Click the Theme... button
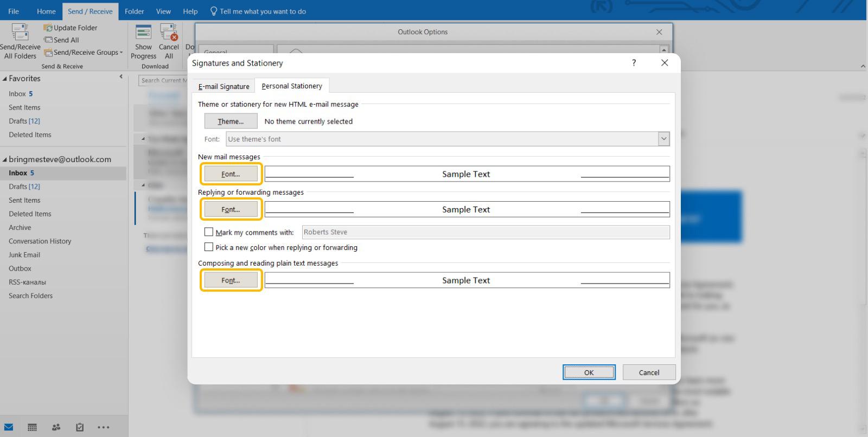868x437 pixels. coord(231,121)
